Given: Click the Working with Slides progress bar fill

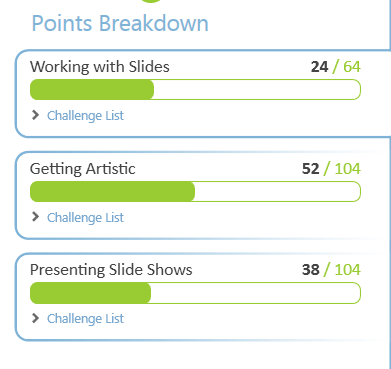Looking at the screenshot, I should tap(92, 90).
